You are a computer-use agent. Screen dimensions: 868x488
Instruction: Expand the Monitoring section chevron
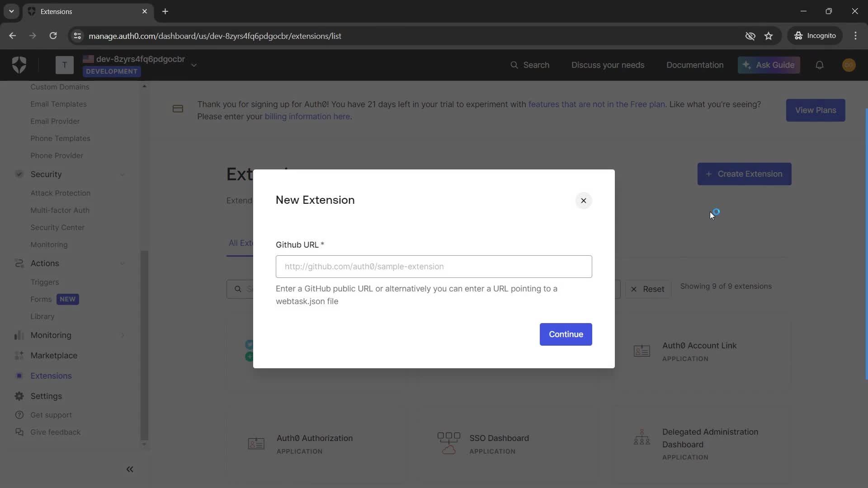pyautogui.click(x=122, y=335)
